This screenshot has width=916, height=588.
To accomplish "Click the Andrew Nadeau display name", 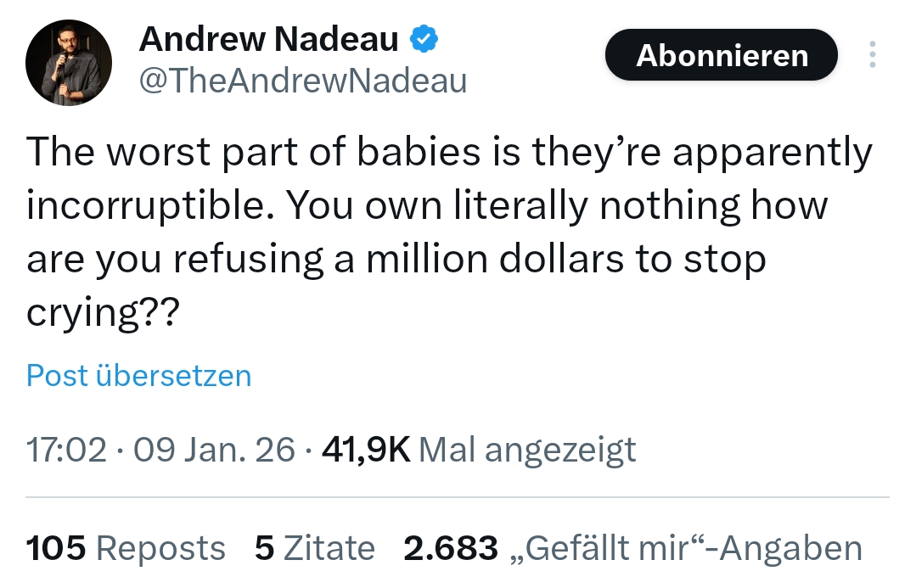I will (x=268, y=39).
